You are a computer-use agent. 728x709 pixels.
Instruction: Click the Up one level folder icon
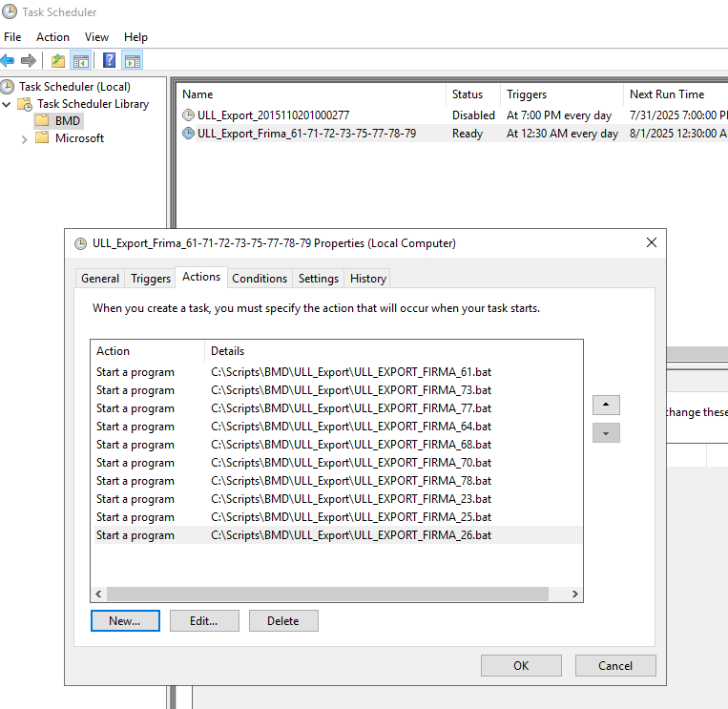58,60
